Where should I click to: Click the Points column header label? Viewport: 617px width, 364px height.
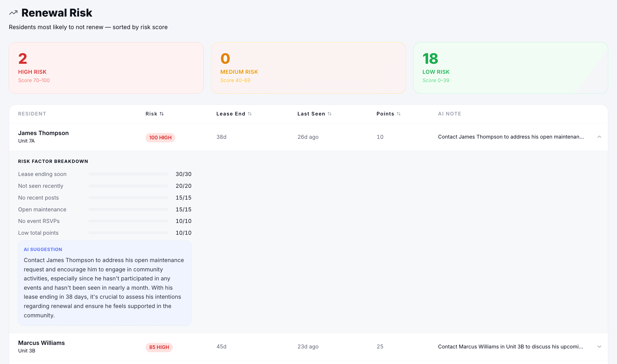pyautogui.click(x=385, y=114)
